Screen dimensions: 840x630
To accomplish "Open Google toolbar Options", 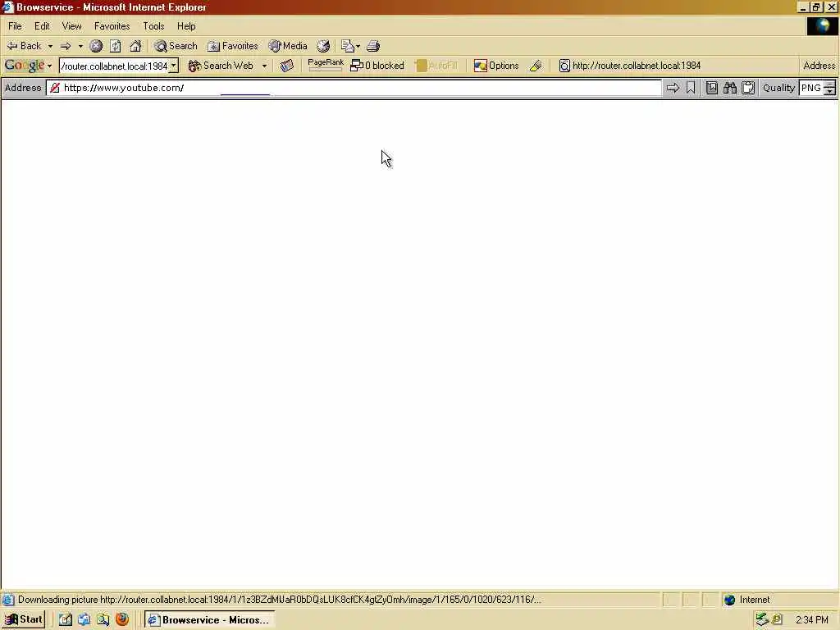I will pos(496,66).
